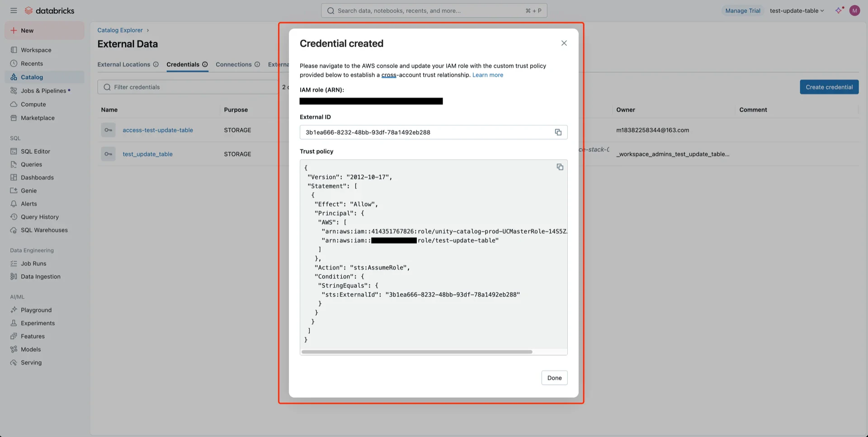The width and height of the screenshot is (868, 437).
Task: Copy the Trust policy JSON
Action: coord(560,167)
